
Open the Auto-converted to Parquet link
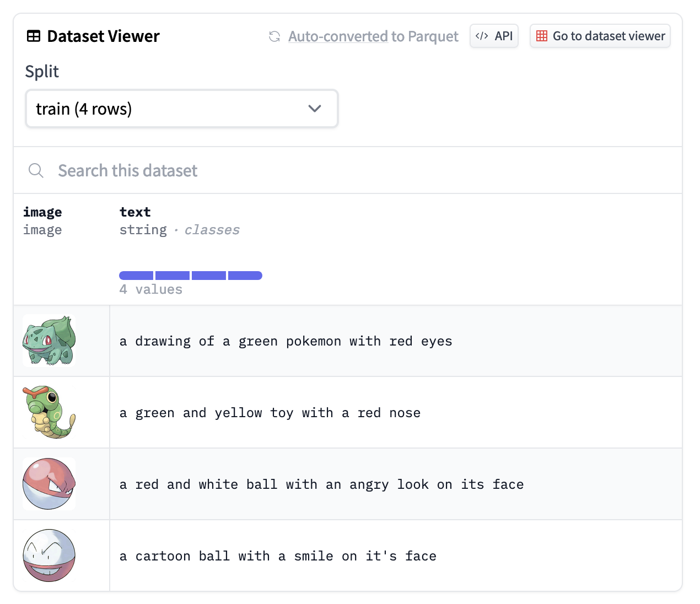373,36
